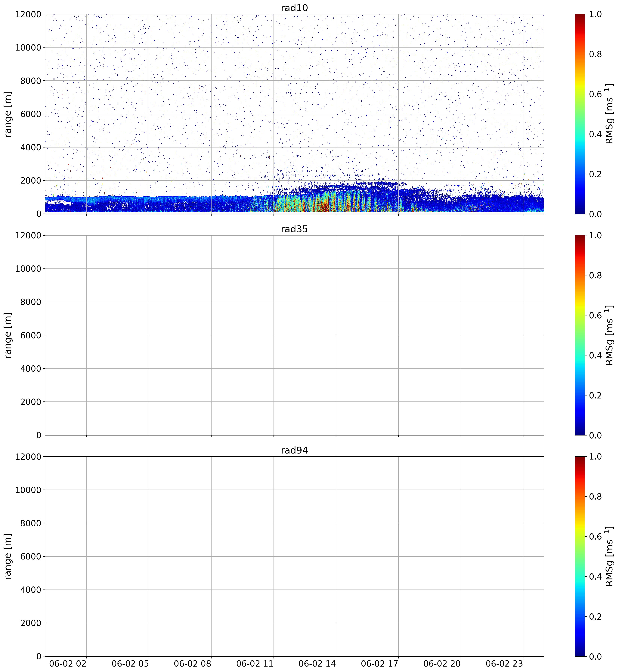Viewport: 619px width, 672px height.
Task: Click the "range [m]" label of rad35 panel
Action: [x=8, y=335]
